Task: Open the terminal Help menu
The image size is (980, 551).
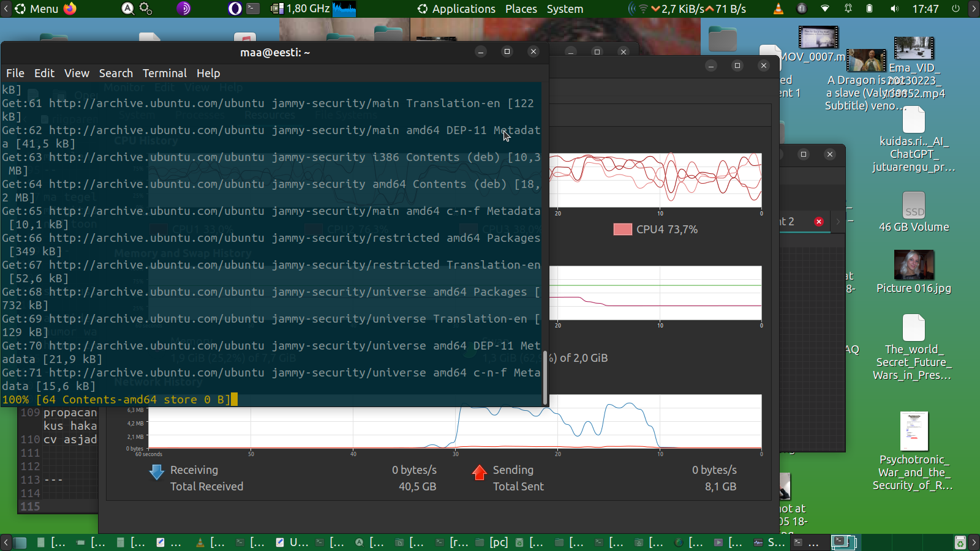Action: 208,73
